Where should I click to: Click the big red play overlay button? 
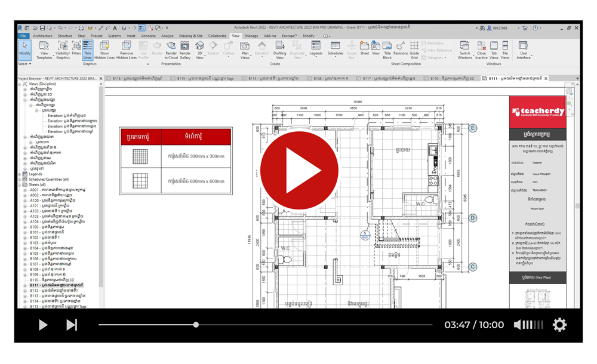point(299,170)
